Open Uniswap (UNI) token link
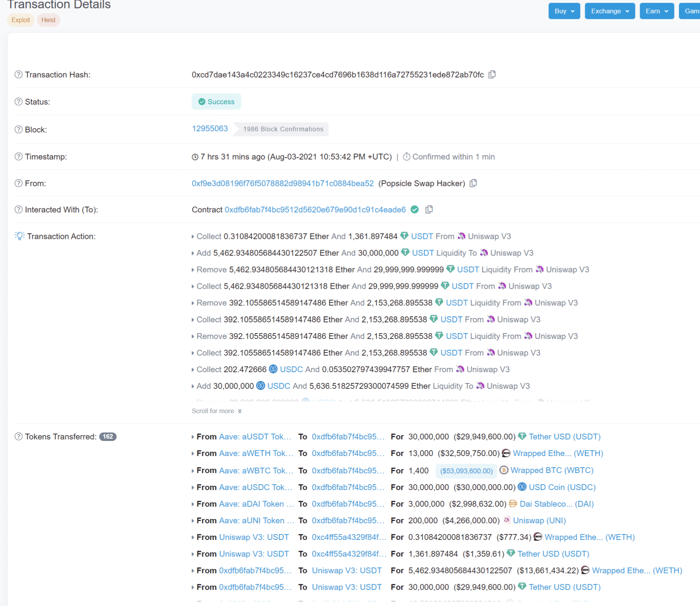The height and width of the screenshot is (606, 700). coord(539,521)
